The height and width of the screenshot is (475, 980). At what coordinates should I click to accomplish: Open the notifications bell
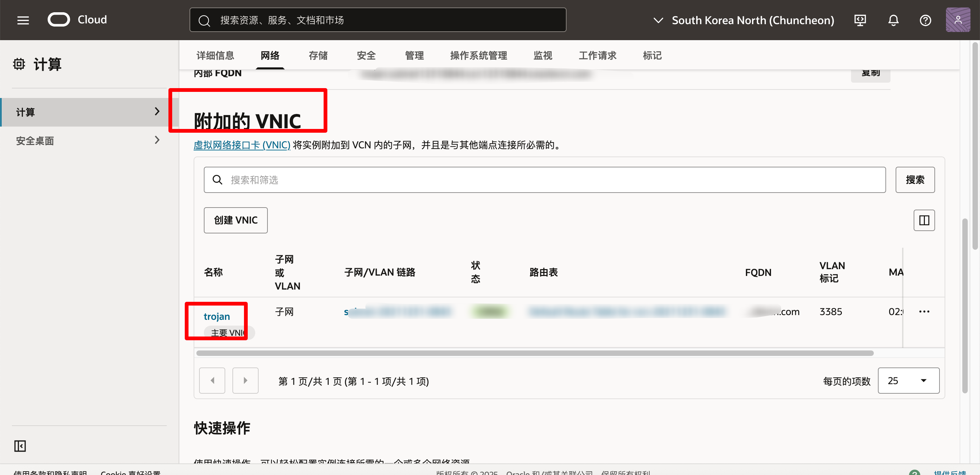[x=893, y=20]
